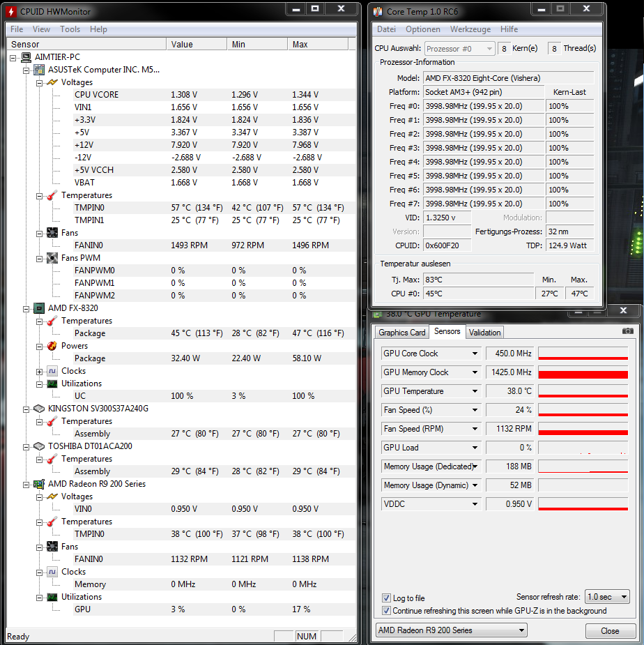Viewport: 644px width, 645px height.
Task: Open the Prozessor #0 dropdown
Action: coord(459,49)
